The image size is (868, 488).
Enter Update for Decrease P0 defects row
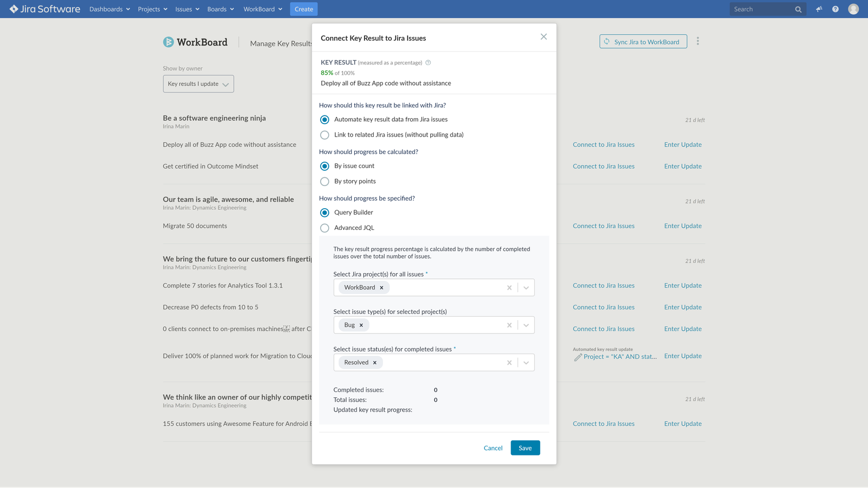pos(683,307)
